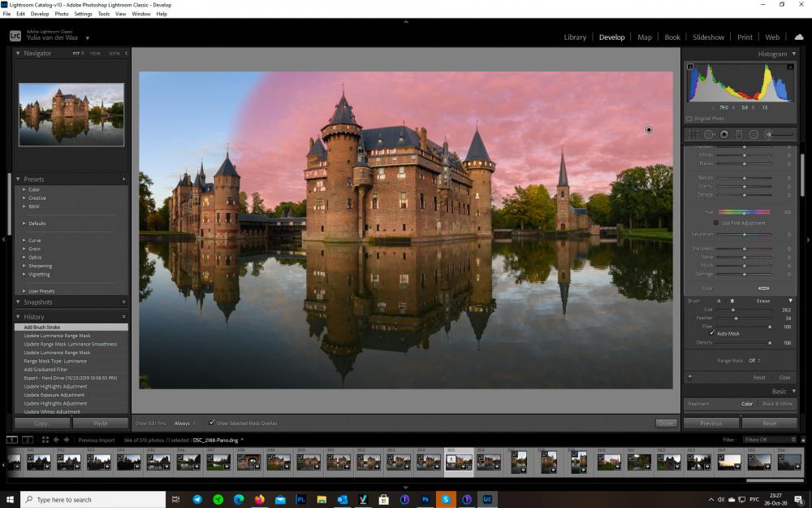
Task: Open the Develop menu
Action: [40, 14]
